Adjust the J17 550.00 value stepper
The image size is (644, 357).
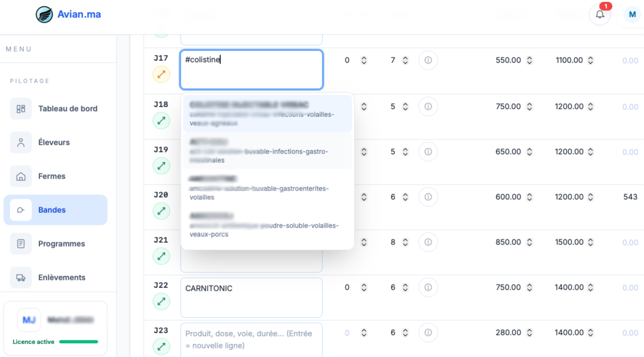click(529, 60)
